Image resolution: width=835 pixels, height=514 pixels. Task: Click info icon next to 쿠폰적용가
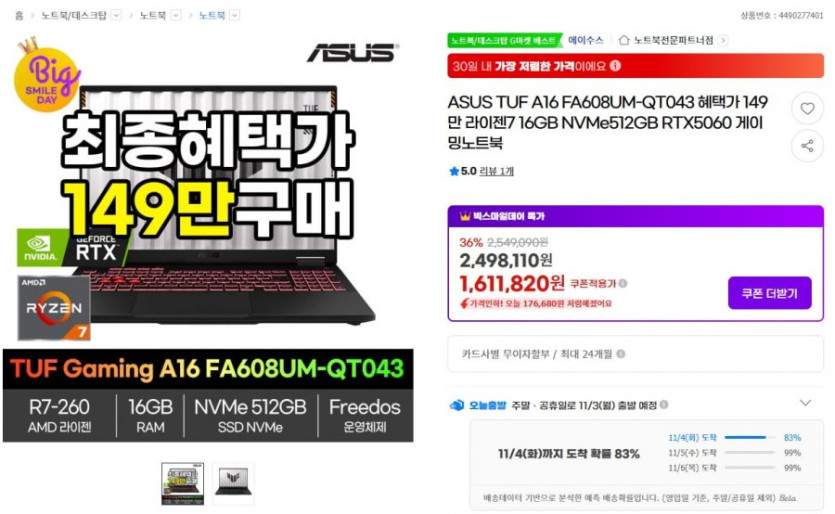tap(623, 283)
